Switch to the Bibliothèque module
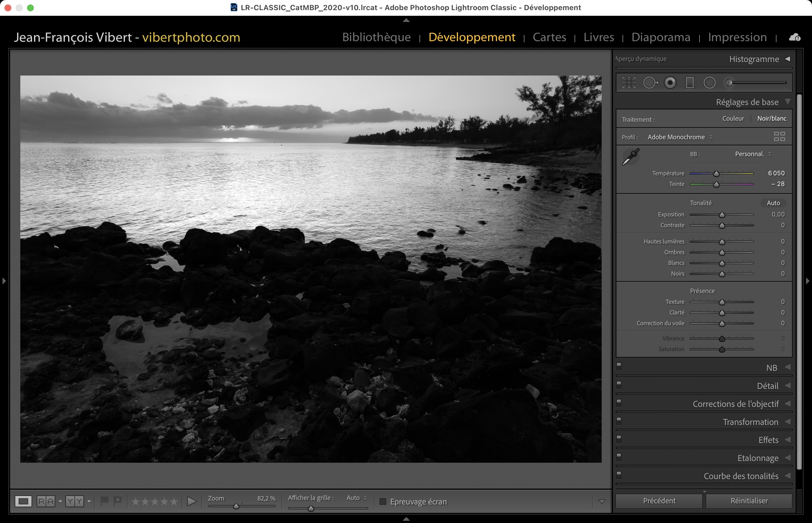812x523 pixels. click(376, 37)
